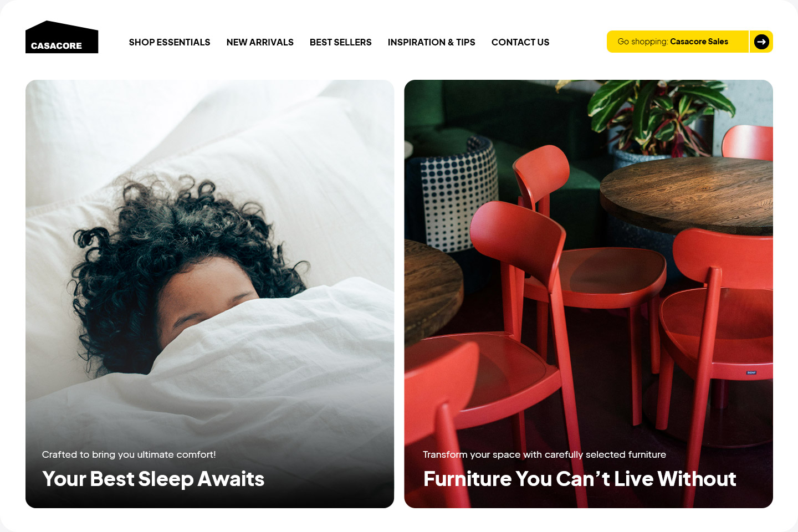Select Inspiration & Tips nav item
Viewport: 798px width, 532px height.
[432, 42]
